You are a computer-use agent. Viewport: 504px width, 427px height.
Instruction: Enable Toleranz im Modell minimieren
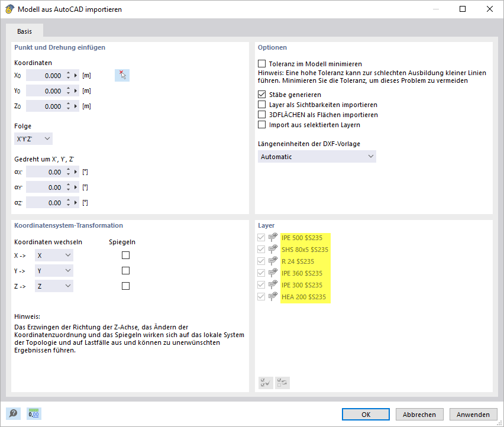(x=261, y=64)
